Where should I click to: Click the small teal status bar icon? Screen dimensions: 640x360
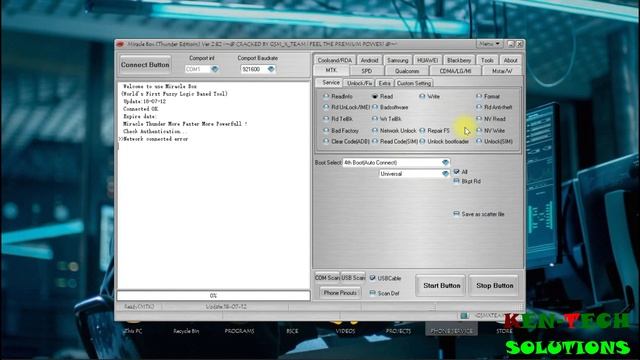tap(464, 316)
